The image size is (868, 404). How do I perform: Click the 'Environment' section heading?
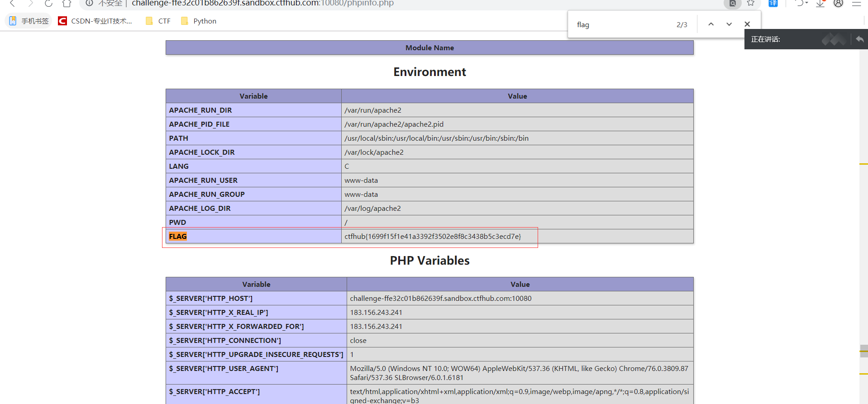click(x=429, y=72)
